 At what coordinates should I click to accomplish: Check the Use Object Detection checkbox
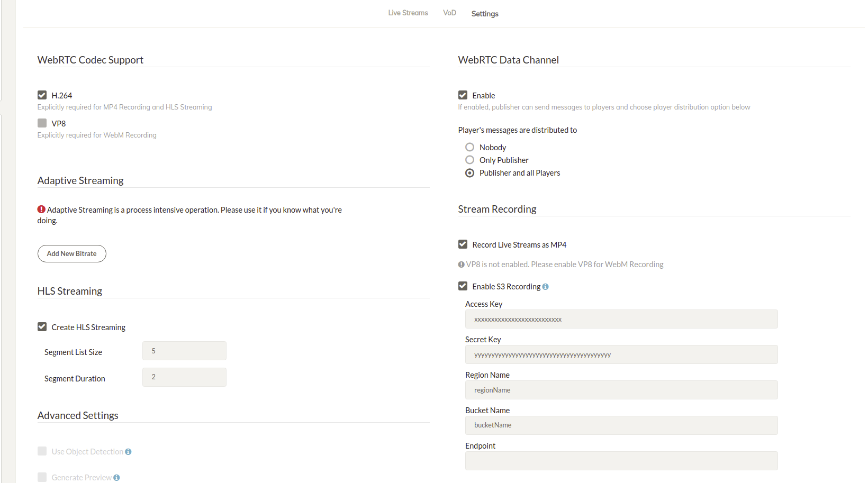pos(42,451)
